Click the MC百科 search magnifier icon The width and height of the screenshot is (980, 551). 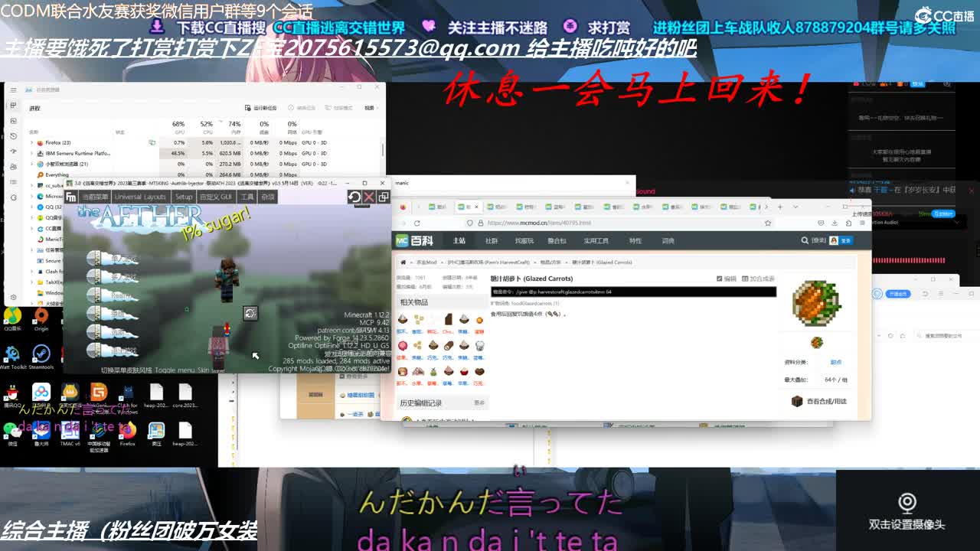click(x=804, y=240)
